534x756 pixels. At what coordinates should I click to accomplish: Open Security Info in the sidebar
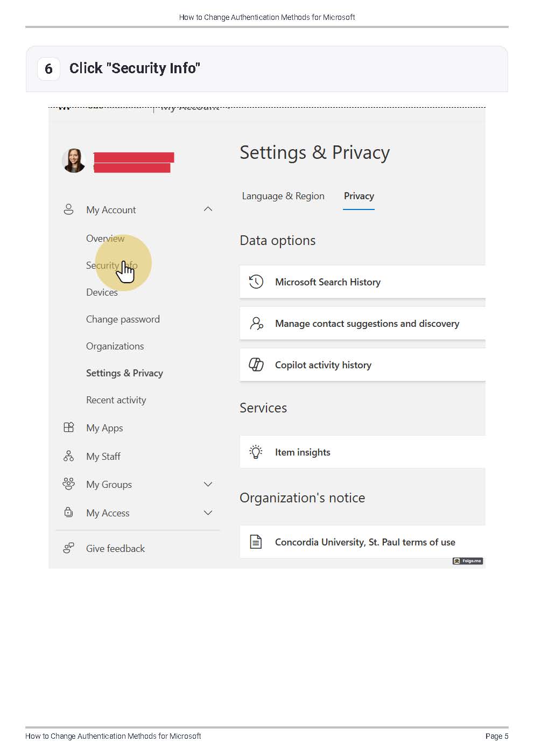click(x=111, y=265)
